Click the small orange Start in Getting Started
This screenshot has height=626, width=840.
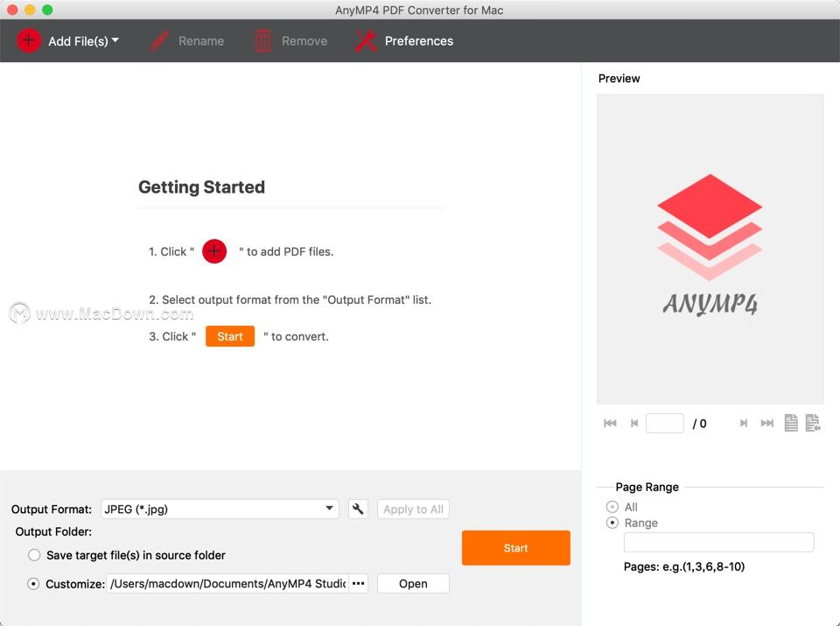(230, 336)
